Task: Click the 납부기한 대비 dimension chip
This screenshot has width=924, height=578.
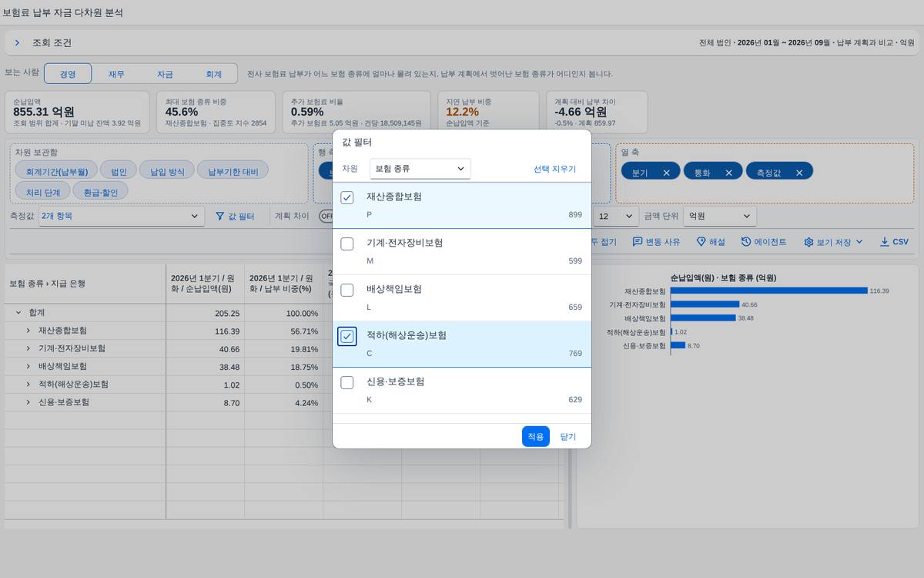Action: click(x=233, y=171)
